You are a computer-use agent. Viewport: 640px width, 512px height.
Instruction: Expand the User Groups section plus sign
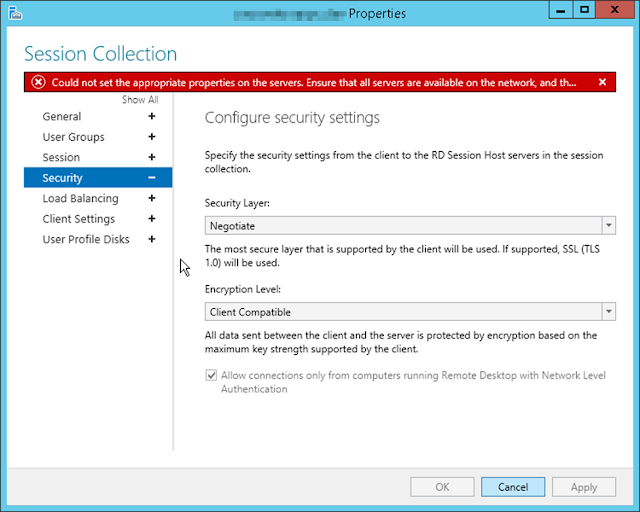[x=152, y=137]
